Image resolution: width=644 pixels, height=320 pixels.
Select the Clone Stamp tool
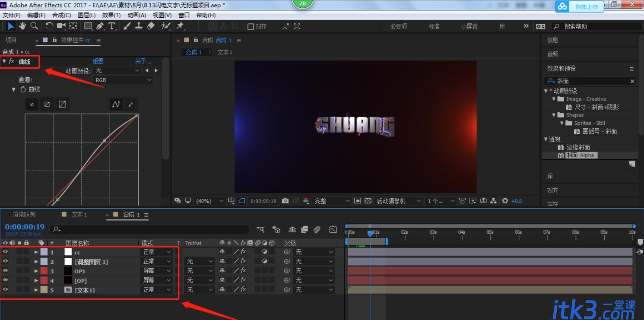(x=139, y=26)
